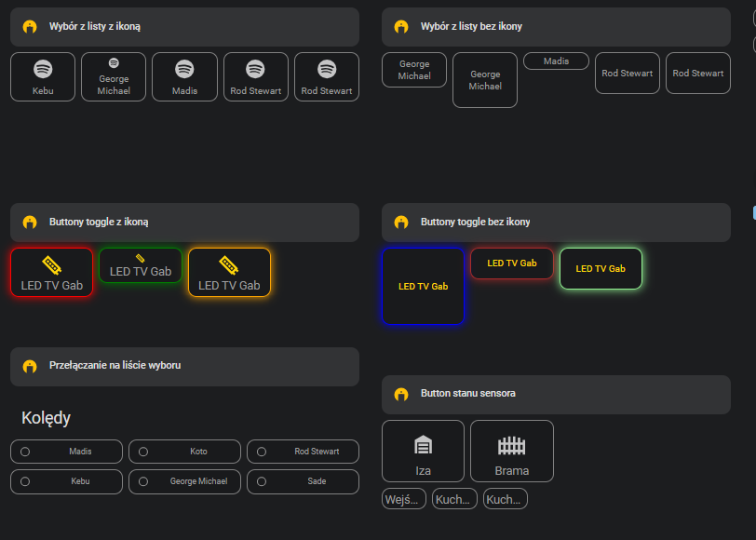Toggle the blue-bordered LED TV Gab button
This screenshot has height=540, width=756.
[423, 286]
